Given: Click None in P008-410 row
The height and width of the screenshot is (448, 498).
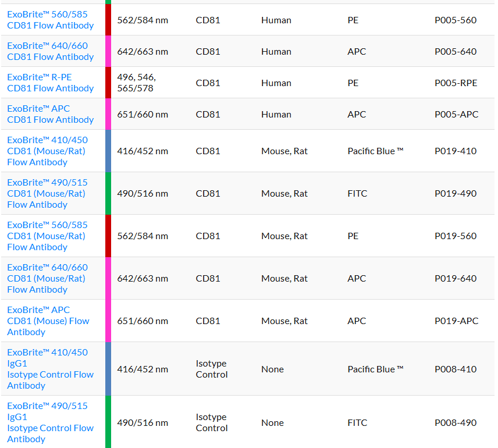Looking at the screenshot, I should coord(272,369).
